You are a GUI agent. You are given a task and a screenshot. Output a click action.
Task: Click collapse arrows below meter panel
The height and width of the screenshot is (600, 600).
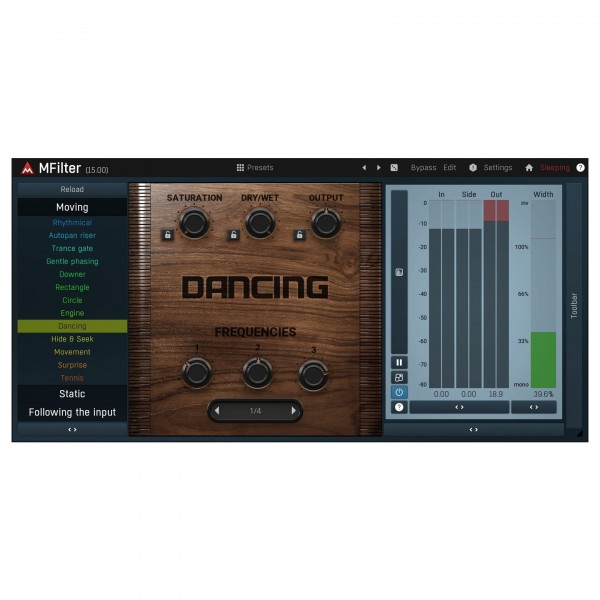[x=474, y=430]
